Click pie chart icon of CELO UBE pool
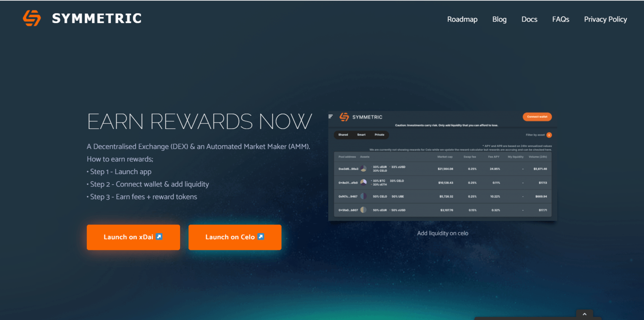Image resolution: width=644 pixels, height=320 pixels. click(x=363, y=196)
